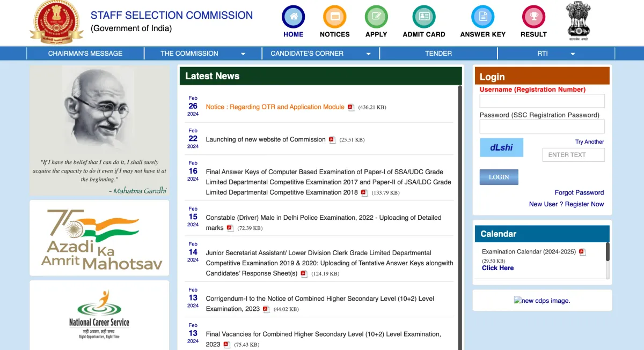Open the Admit Card icon

coord(424,17)
